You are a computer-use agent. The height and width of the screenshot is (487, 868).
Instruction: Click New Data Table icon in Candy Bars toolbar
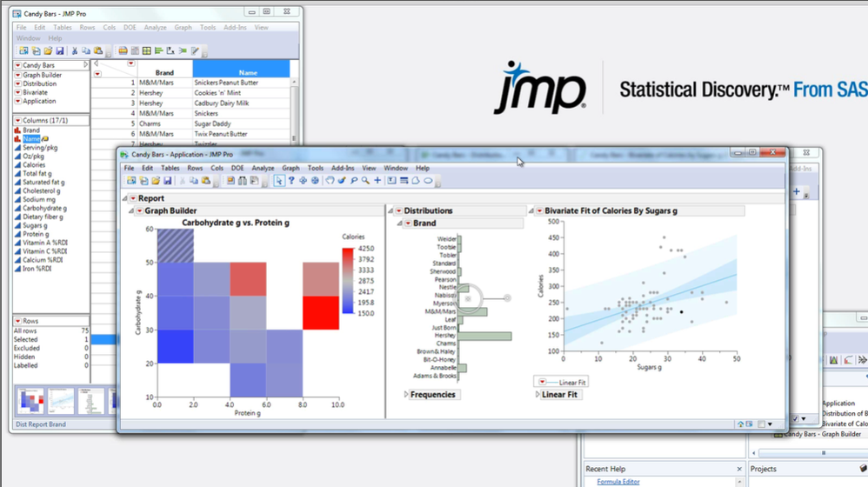coord(23,51)
